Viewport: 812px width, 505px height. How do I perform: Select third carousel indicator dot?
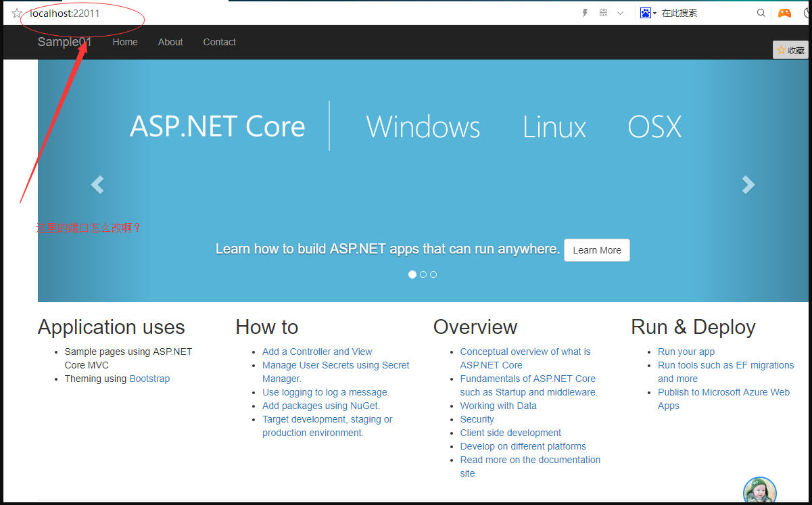point(433,274)
